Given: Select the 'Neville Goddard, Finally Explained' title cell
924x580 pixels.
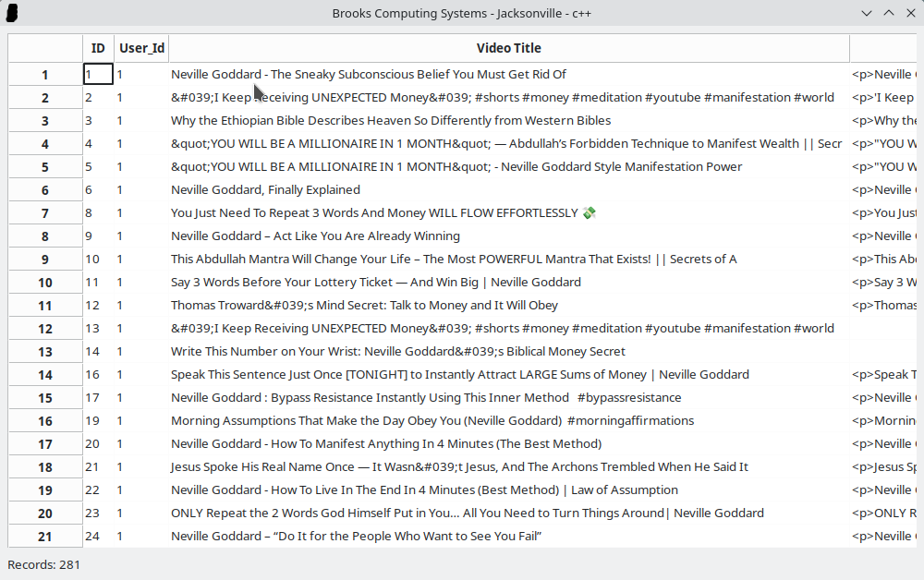Looking at the screenshot, I should point(265,190).
